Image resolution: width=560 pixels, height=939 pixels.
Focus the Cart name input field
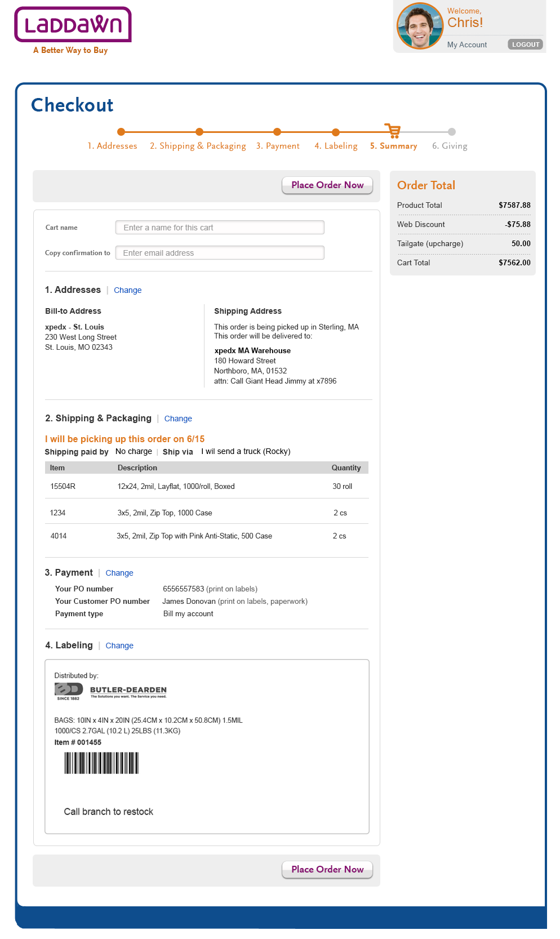(x=220, y=228)
